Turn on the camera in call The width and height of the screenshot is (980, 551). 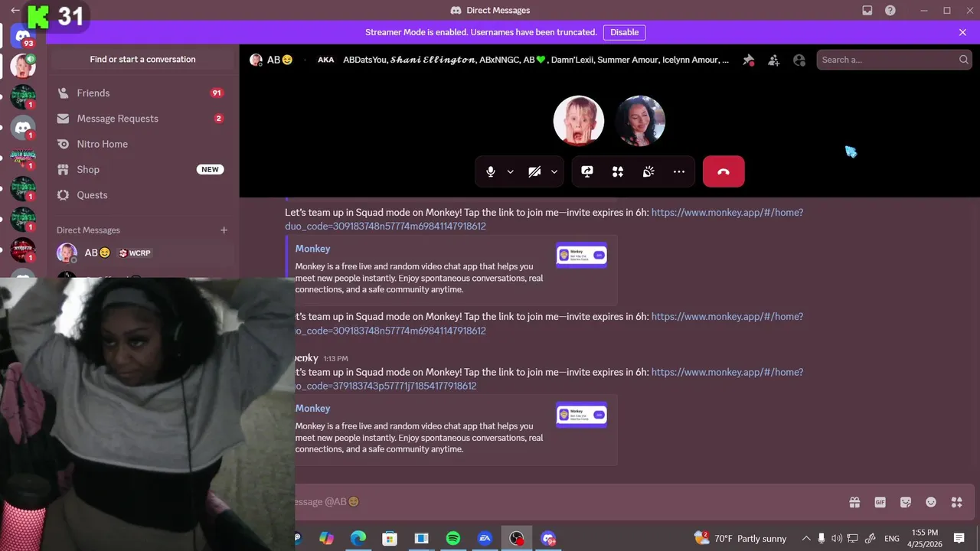click(x=535, y=171)
